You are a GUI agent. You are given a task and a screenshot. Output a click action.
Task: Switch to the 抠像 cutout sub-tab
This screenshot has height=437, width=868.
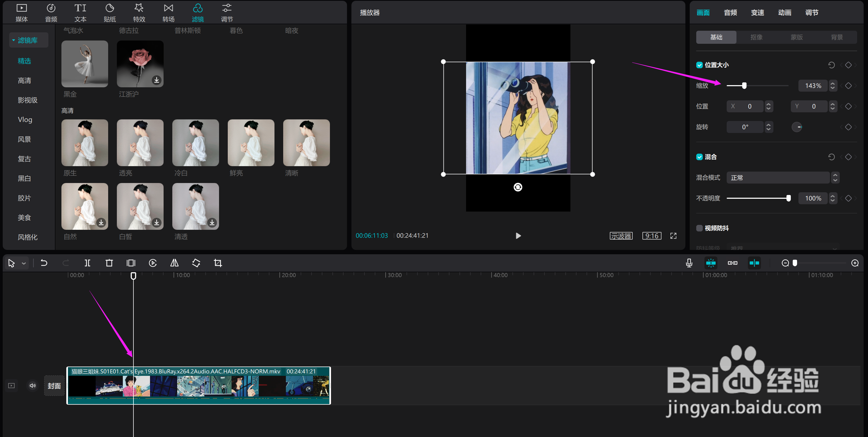click(x=757, y=37)
